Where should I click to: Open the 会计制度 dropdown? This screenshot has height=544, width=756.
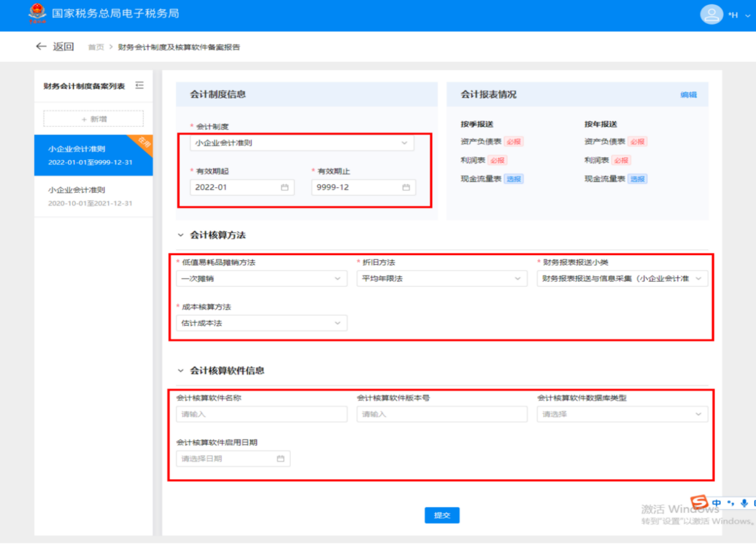(x=303, y=143)
